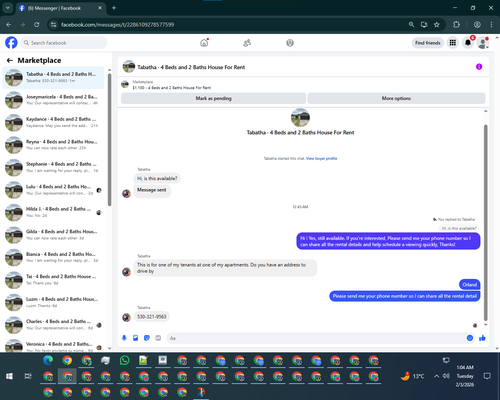The width and height of the screenshot is (500, 400).
Task: Open Windows Start menu
Action: tap(9, 376)
